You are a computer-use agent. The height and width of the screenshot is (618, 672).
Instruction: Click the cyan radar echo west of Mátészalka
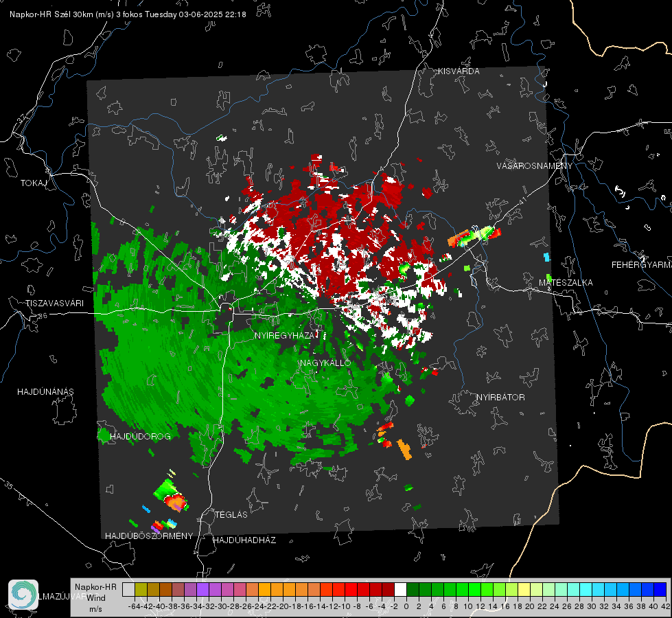pyautogui.click(x=547, y=257)
